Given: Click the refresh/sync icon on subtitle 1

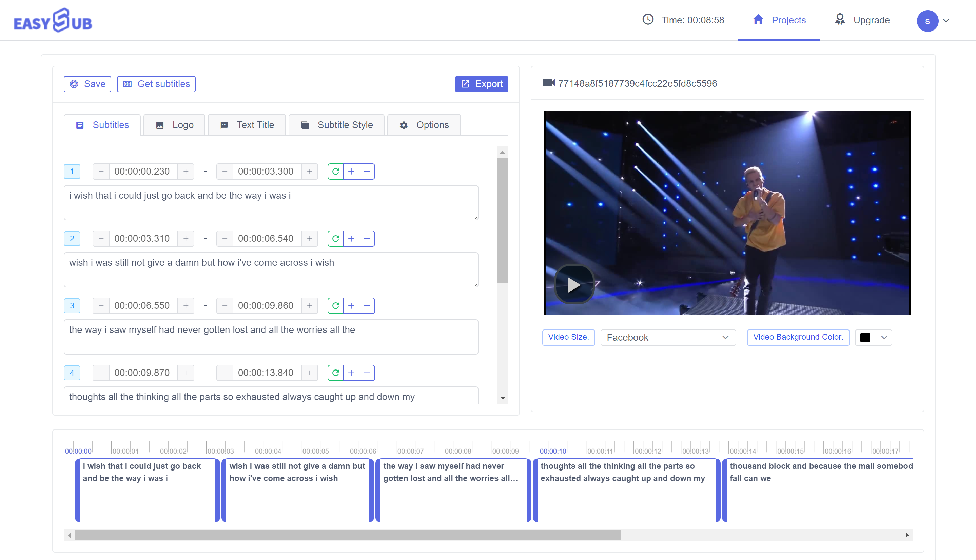Looking at the screenshot, I should (x=335, y=172).
